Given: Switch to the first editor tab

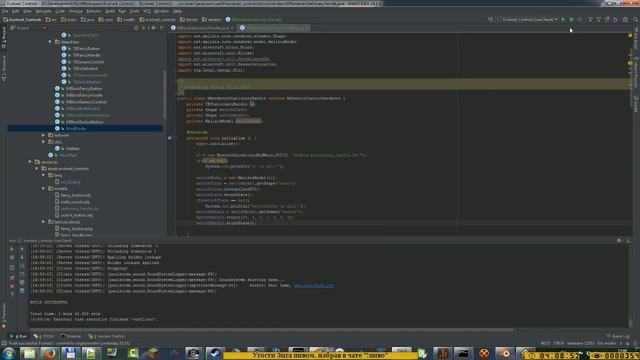Looking at the screenshot, I should 203,28.
